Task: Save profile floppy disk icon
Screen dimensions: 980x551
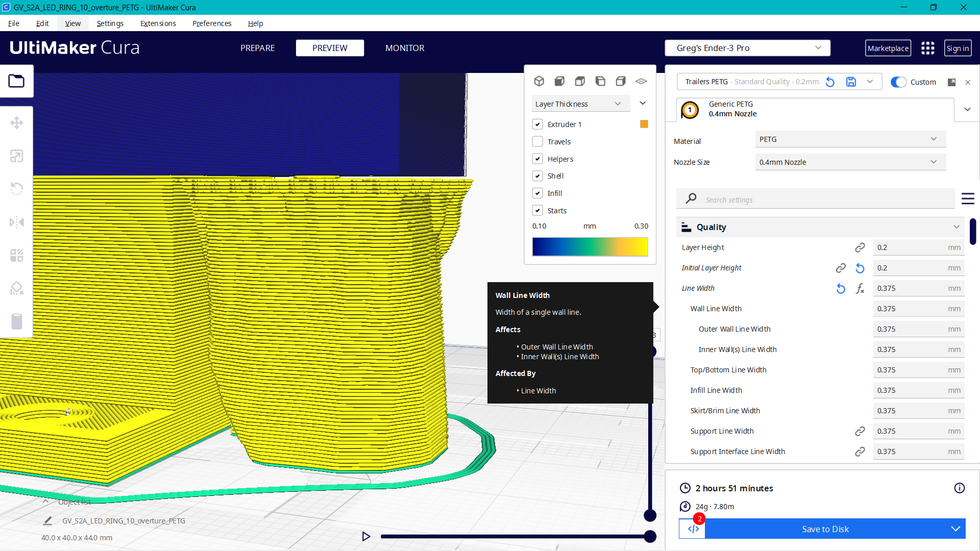Action: point(851,82)
